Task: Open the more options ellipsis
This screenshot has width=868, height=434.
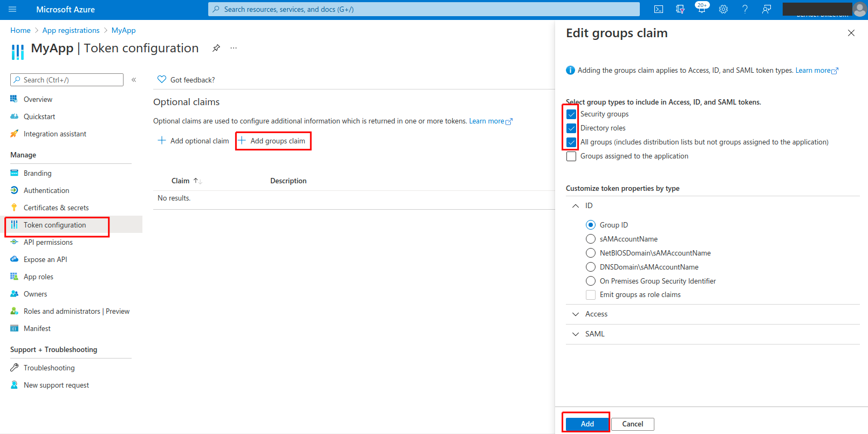Action: (234, 48)
